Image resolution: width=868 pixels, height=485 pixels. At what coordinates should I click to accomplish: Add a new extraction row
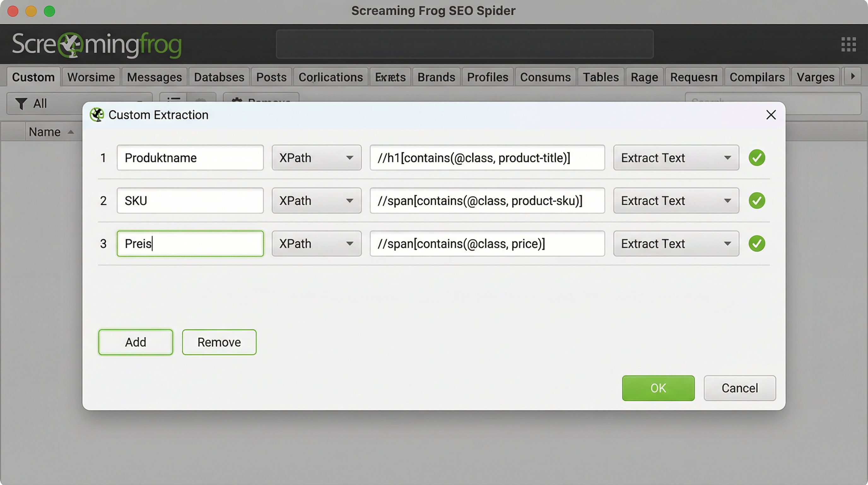tap(135, 342)
